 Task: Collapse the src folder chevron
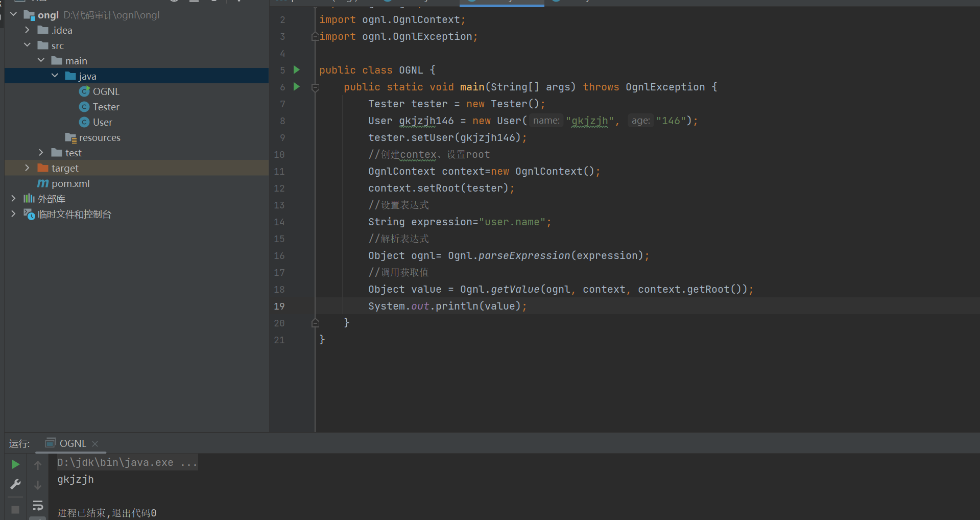[28, 45]
